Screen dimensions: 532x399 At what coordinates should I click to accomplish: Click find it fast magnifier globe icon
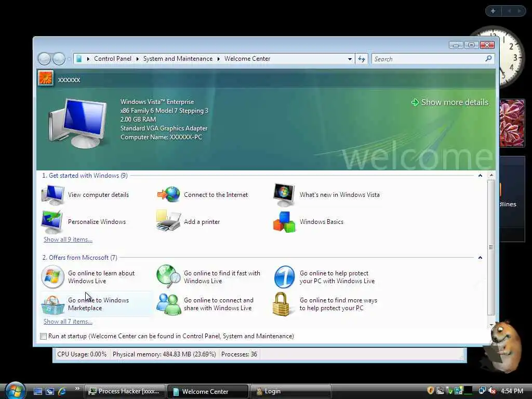click(169, 276)
